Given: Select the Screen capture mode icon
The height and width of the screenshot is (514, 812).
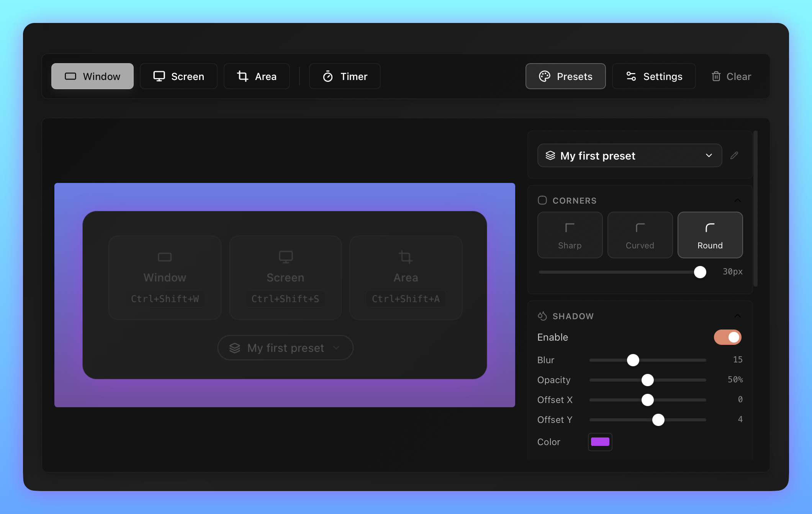Looking at the screenshot, I should click(159, 76).
